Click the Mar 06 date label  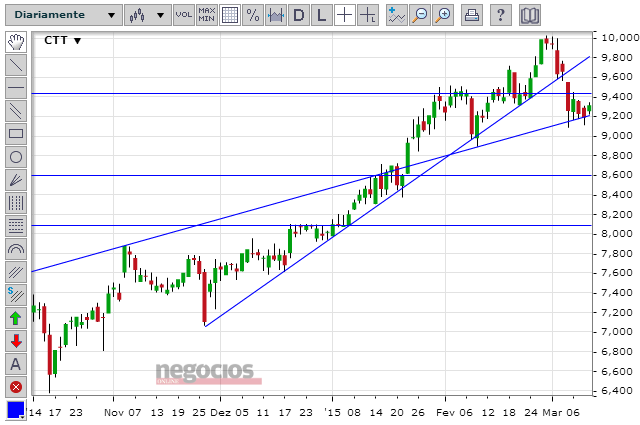(561, 413)
